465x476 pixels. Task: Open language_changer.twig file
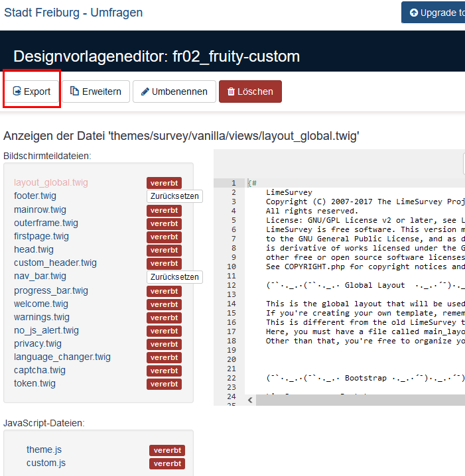[x=62, y=357]
